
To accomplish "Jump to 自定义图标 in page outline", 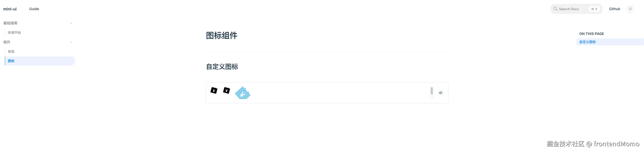I will tap(587, 42).
